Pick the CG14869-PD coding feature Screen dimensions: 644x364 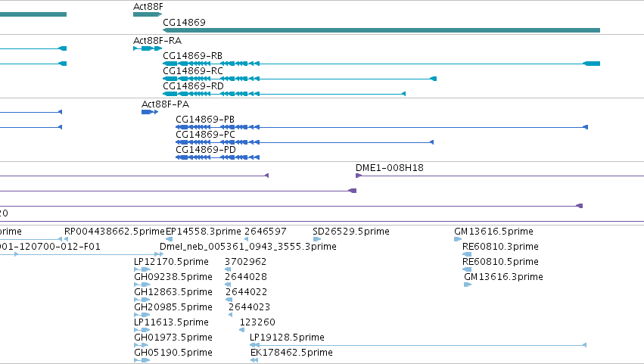pyautogui.click(x=218, y=157)
